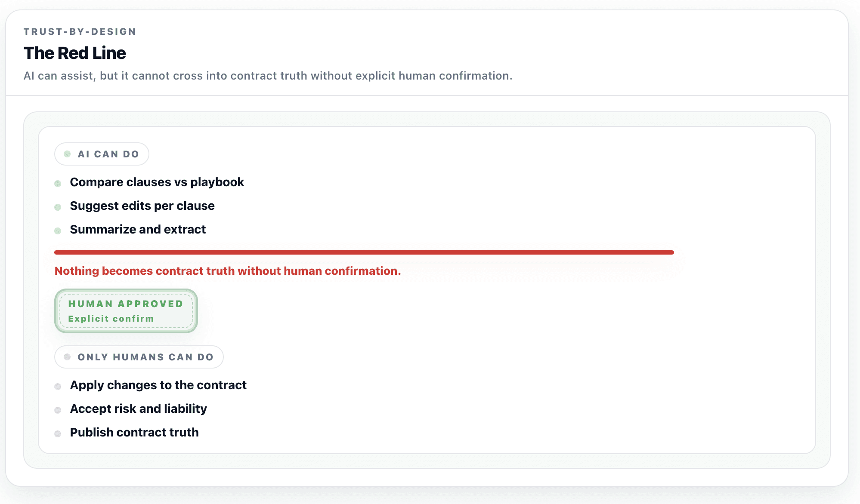Click the Summarize and extract item
860x504 pixels.
tap(138, 230)
